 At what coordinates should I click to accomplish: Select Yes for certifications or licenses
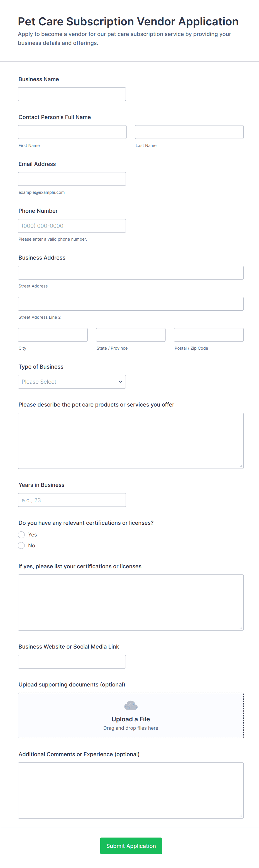tap(21, 535)
